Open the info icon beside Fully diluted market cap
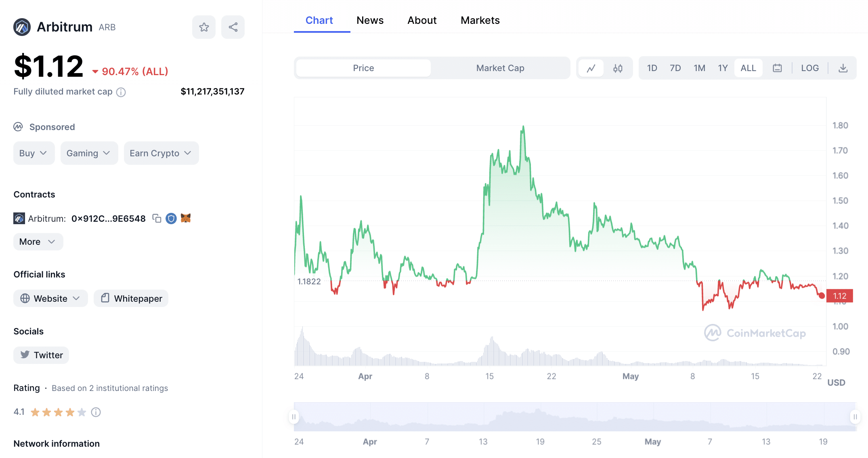Viewport: 868px width, 458px height. pos(121,92)
